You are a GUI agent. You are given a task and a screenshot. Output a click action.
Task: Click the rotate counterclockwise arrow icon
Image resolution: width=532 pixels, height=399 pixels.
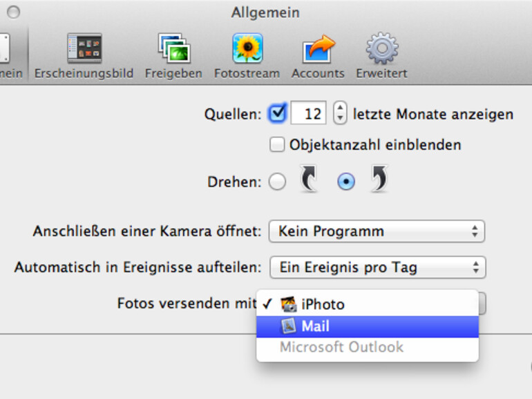pos(308,182)
